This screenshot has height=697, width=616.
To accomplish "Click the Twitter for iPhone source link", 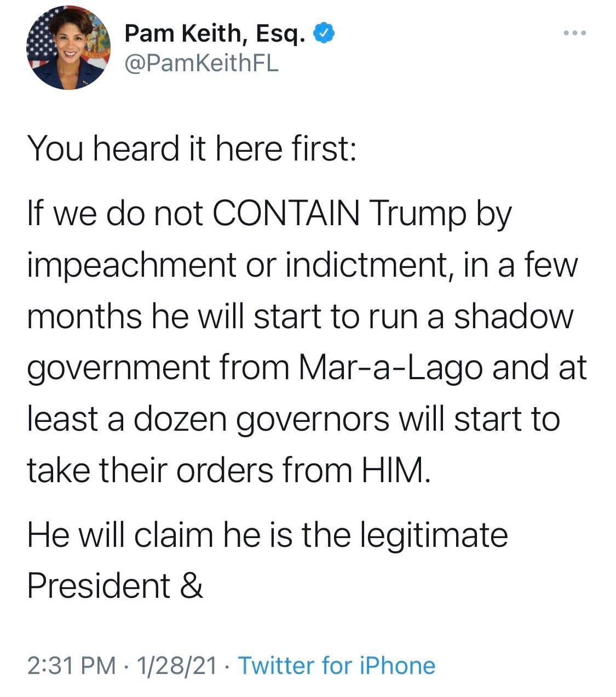I will (x=337, y=665).
